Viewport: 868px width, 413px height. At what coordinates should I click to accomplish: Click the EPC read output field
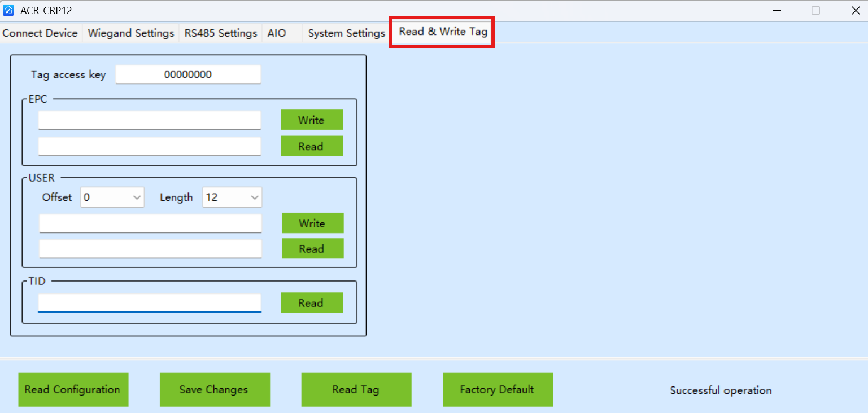click(150, 146)
